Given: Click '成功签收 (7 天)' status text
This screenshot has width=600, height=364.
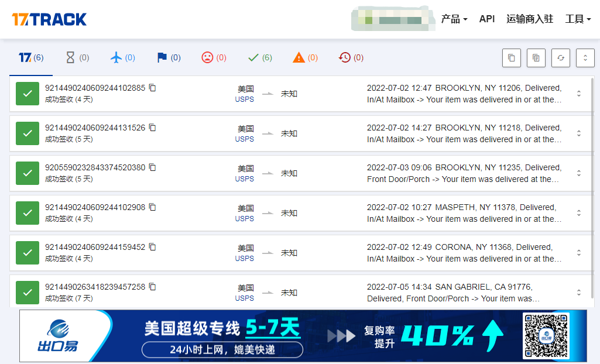Looking at the screenshot, I should (x=69, y=298).
